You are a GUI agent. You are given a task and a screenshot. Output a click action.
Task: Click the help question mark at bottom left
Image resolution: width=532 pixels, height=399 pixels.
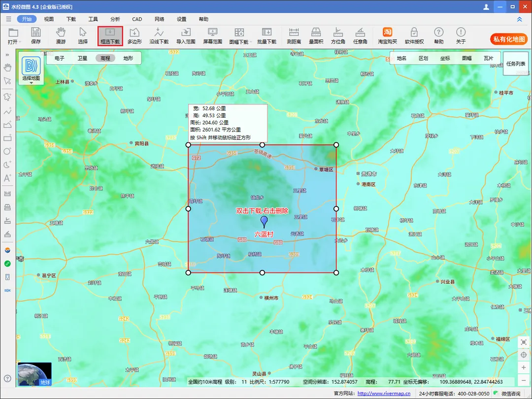click(7, 378)
